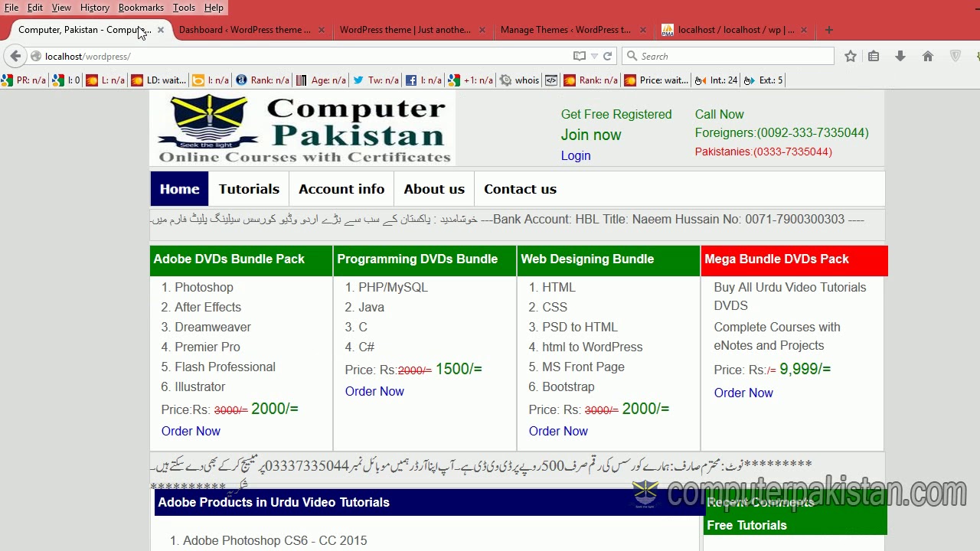Click the shield icon in toolbar
Screen dimensions: 980x551
[x=955, y=56]
